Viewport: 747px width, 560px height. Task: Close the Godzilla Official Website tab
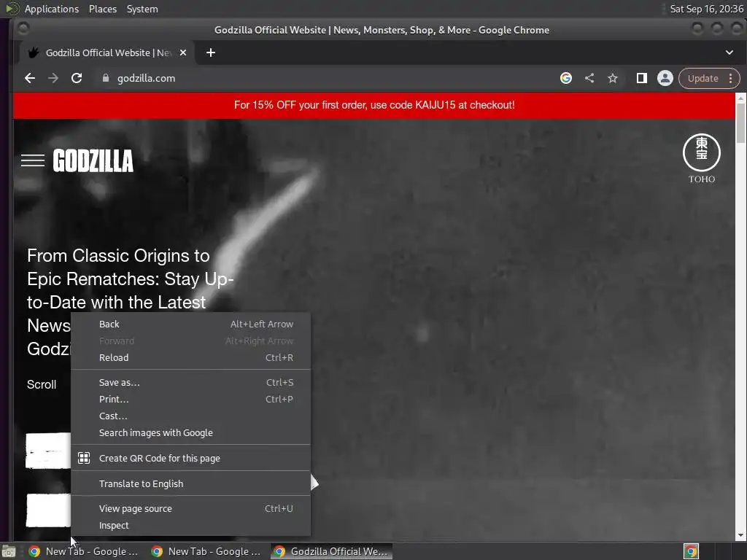[x=183, y=52]
